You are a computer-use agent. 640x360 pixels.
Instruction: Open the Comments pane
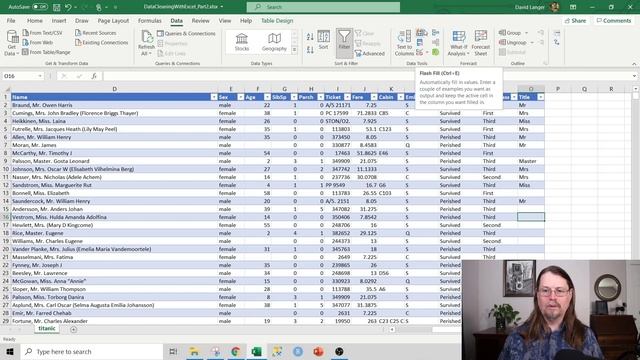click(613, 20)
